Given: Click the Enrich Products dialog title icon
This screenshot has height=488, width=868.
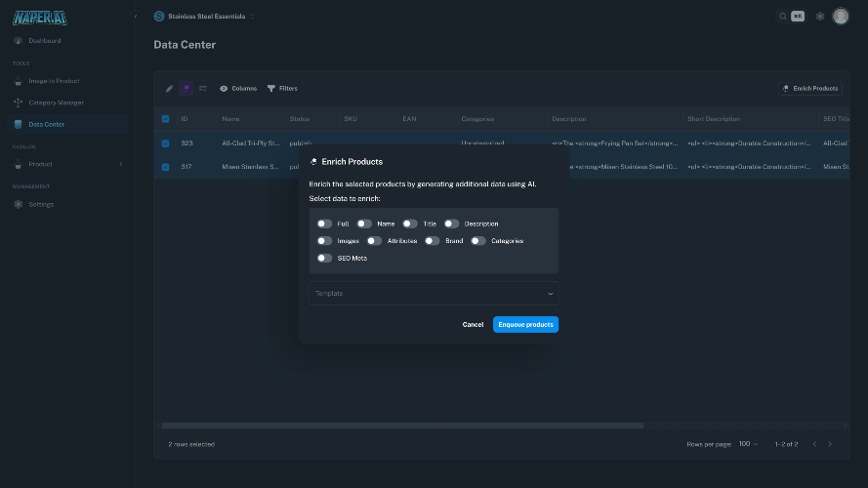Looking at the screenshot, I should point(313,162).
